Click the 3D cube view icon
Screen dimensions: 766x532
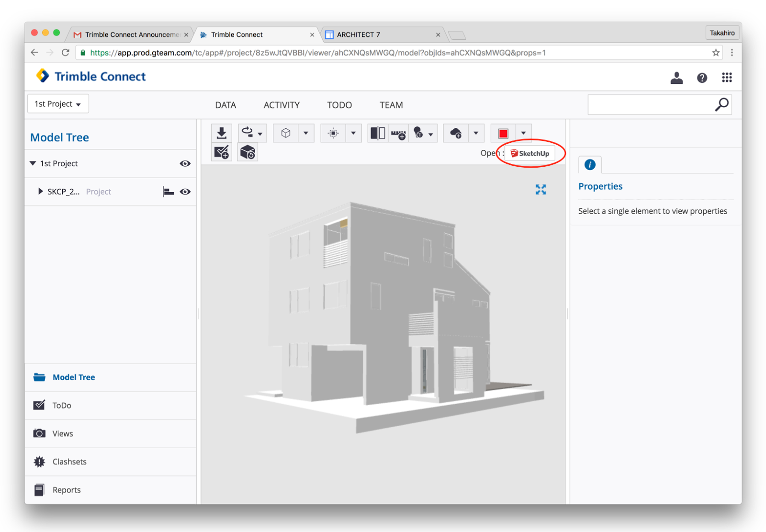coord(286,133)
